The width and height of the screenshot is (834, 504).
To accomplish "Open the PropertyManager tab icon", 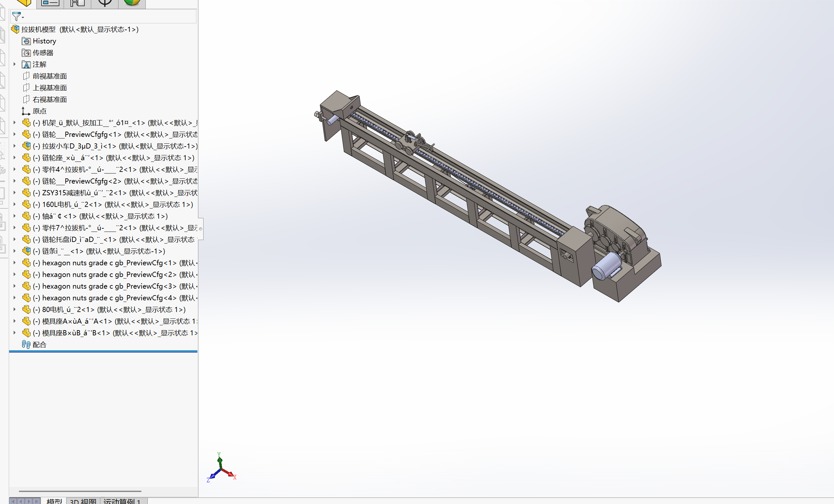I will click(50, 3).
